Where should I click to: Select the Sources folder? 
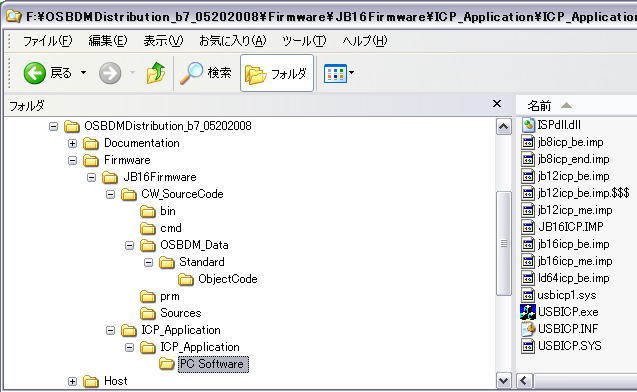(x=180, y=313)
